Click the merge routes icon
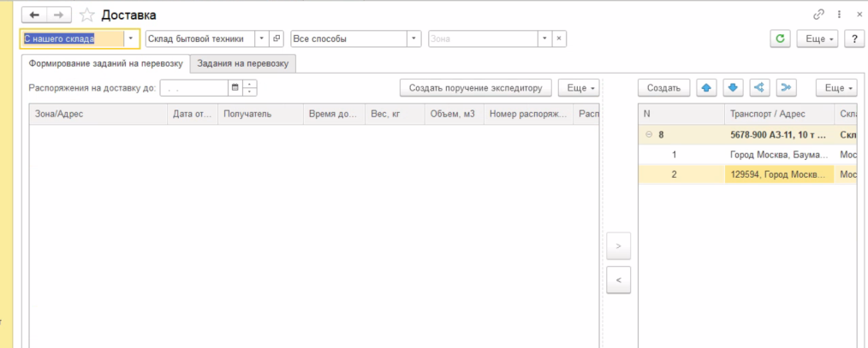This screenshot has width=868, height=348. 785,87
